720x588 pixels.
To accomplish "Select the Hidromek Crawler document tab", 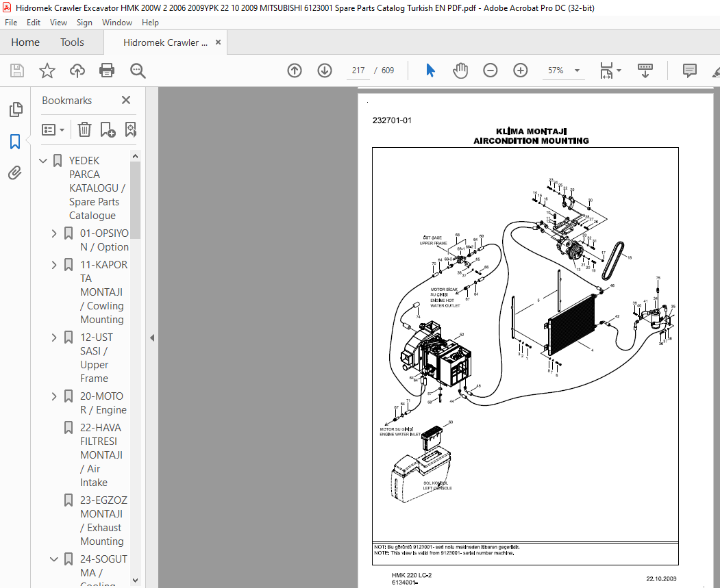I will (x=165, y=42).
